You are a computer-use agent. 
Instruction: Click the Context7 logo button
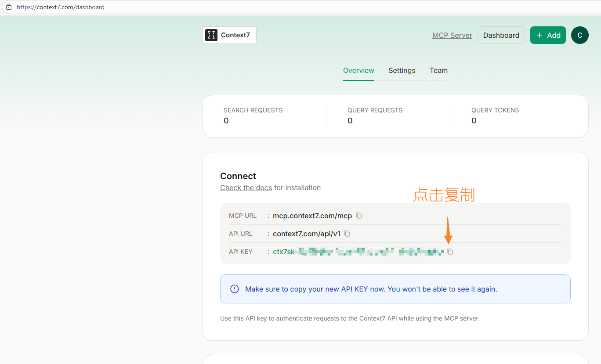coord(229,35)
